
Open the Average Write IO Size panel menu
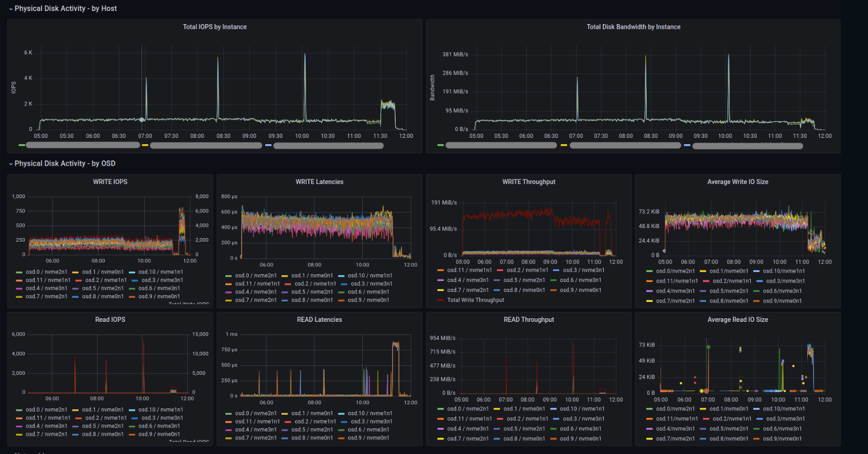737,182
